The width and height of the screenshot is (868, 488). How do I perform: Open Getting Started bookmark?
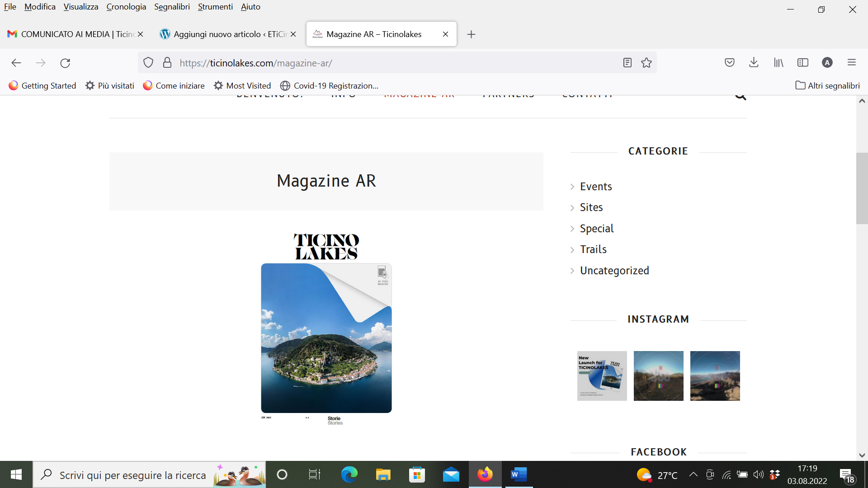click(42, 86)
